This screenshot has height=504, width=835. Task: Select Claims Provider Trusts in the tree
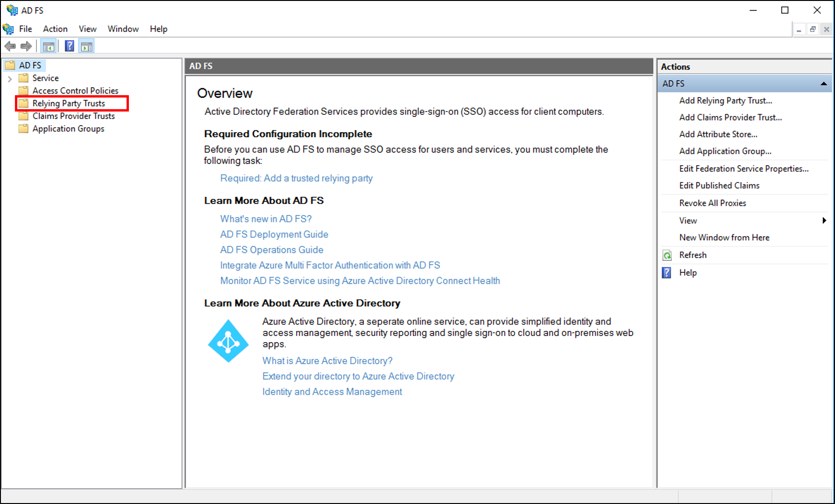coord(73,116)
